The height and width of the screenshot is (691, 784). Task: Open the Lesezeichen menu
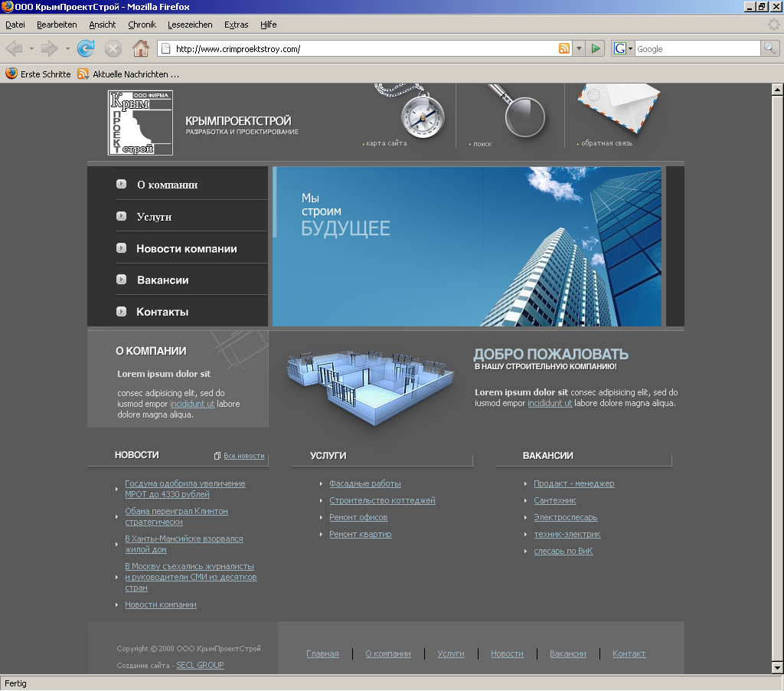(190, 25)
